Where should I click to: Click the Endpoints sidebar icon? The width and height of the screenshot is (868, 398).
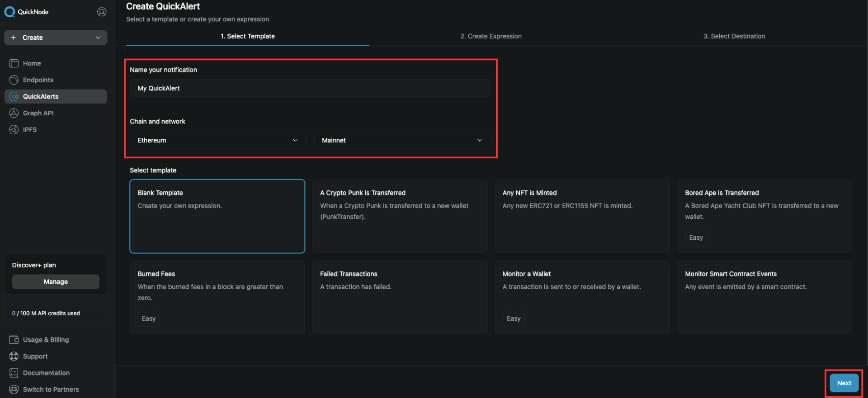click(x=14, y=80)
